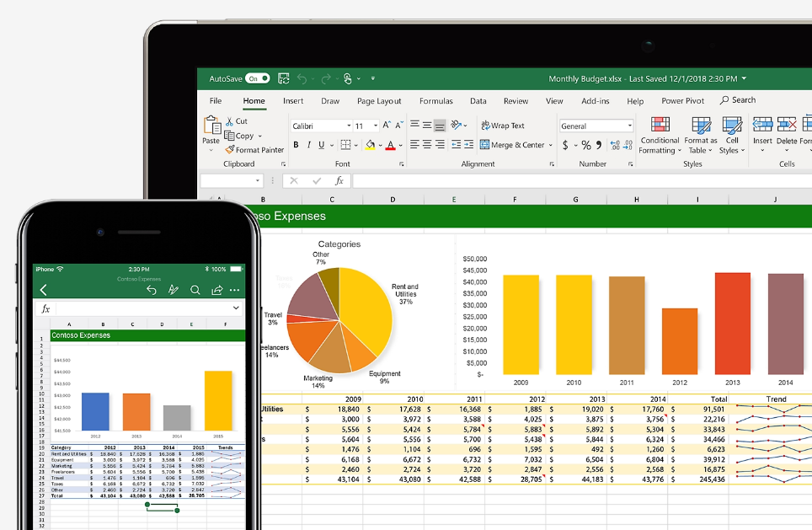The height and width of the screenshot is (530, 812).
Task: Open the Copy options dropdown arrow
Action: coord(260,137)
